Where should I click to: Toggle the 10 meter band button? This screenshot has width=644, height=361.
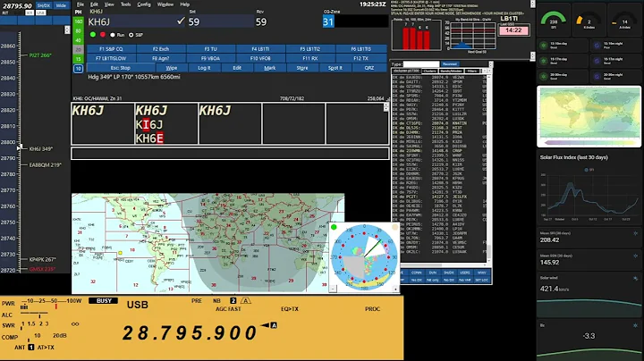point(78,69)
